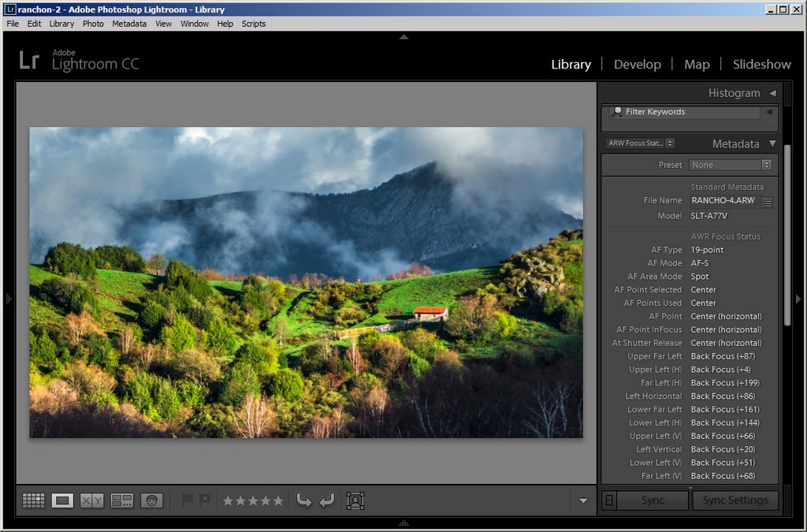
Task: Click the File Name batch rename icon
Action: click(x=768, y=202)
